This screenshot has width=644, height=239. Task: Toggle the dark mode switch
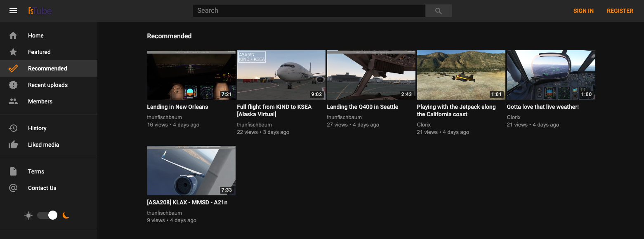pos(47,215)
